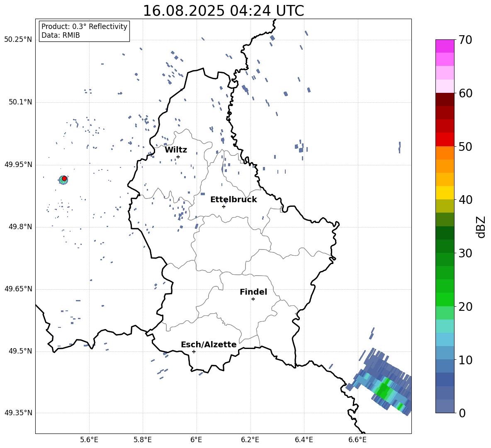Screen dimensions: 491x448
Task: Click the Wiltz cross marker
Action: pyautogui.click(x=178, y=157)
